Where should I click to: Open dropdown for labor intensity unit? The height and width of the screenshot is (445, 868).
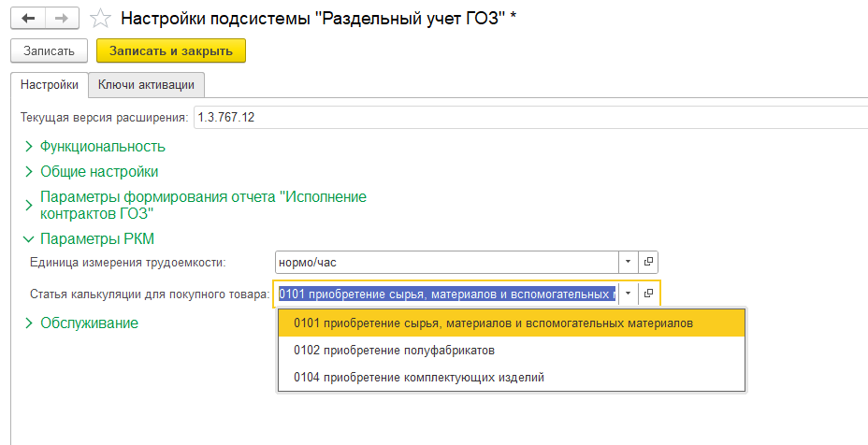(x=629, y=262)
